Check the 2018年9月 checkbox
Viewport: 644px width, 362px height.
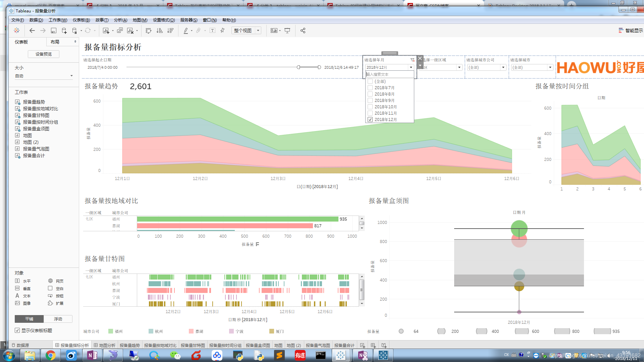point(370,101)
